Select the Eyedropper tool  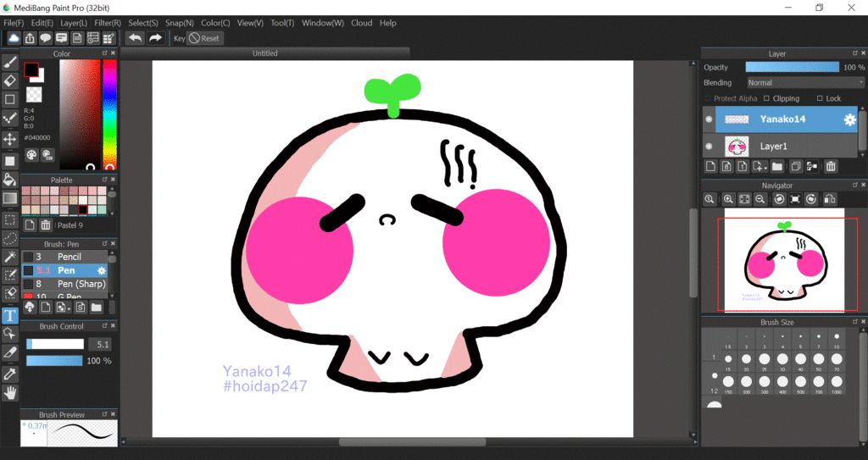[x=10, y=374]
